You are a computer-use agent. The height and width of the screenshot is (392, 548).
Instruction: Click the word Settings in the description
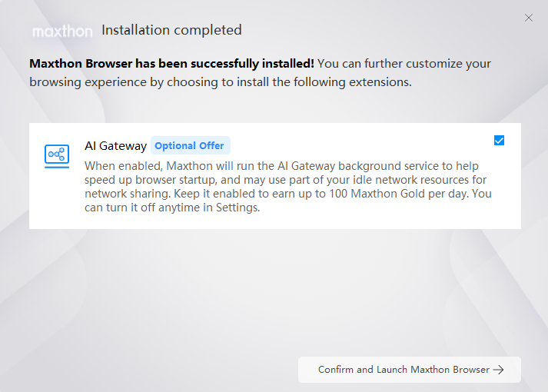click(x=237, y=208)
